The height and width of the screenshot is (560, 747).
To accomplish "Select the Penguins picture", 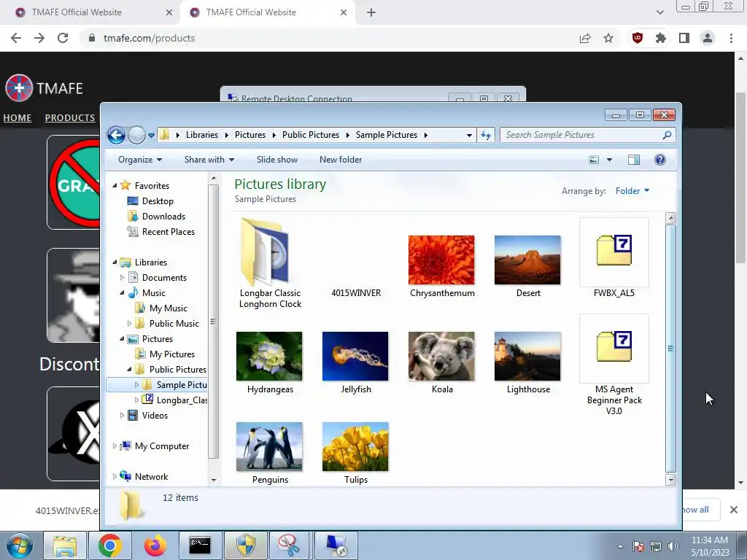I will (x=270, y=454).
